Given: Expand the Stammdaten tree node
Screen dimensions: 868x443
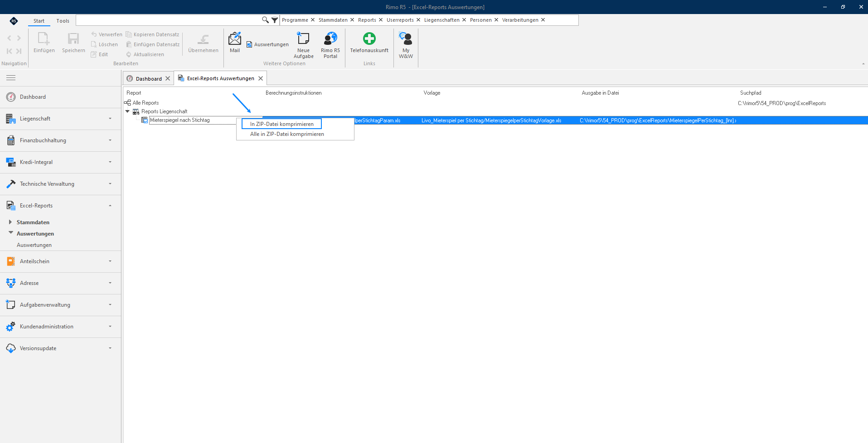Looking at the screenshot, I should tap(10, 222).
